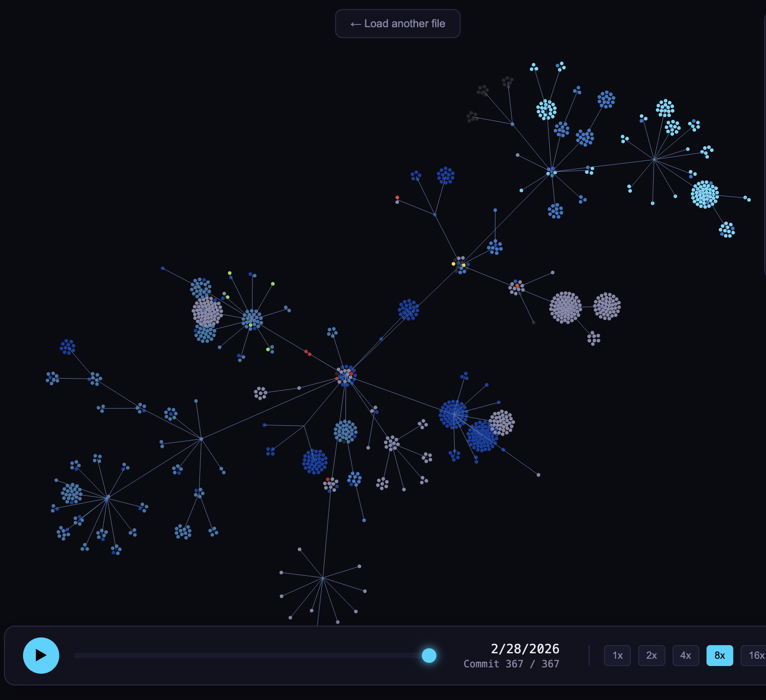Click the glowing timeline slider handle
The width and height of the screenshot is (766, 700).
coord(429,656)
